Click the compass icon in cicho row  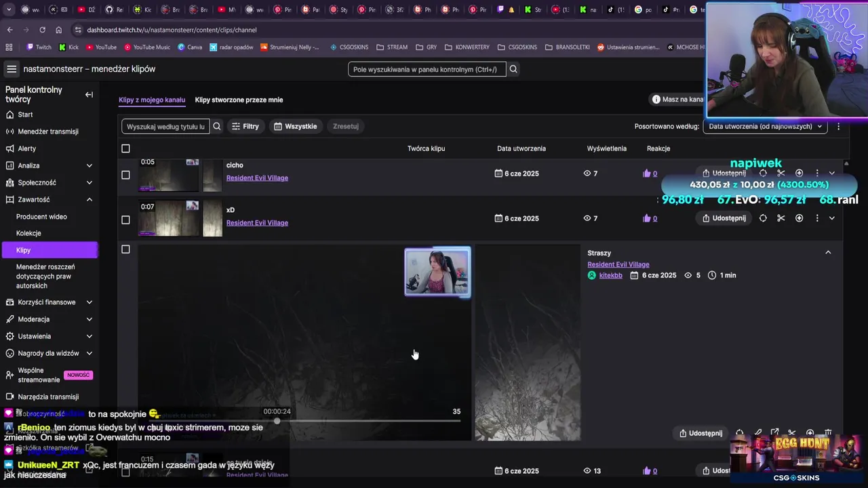coord(799,174)
